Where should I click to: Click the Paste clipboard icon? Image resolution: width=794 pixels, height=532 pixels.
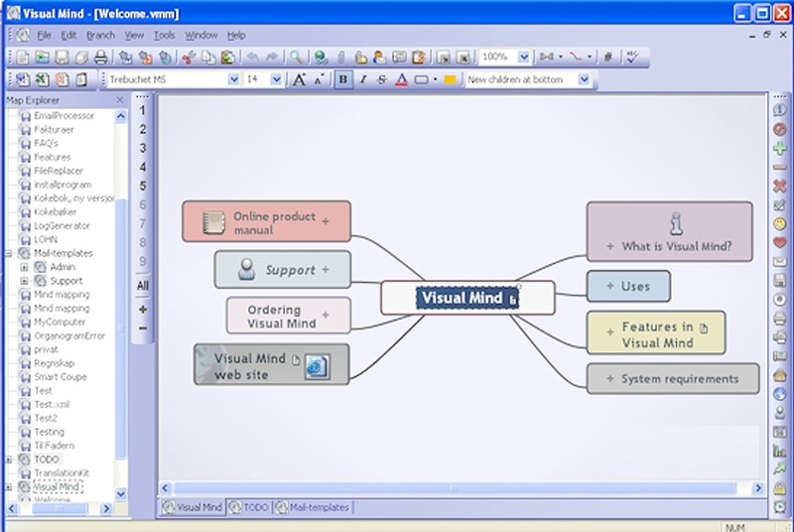point(228,58)
